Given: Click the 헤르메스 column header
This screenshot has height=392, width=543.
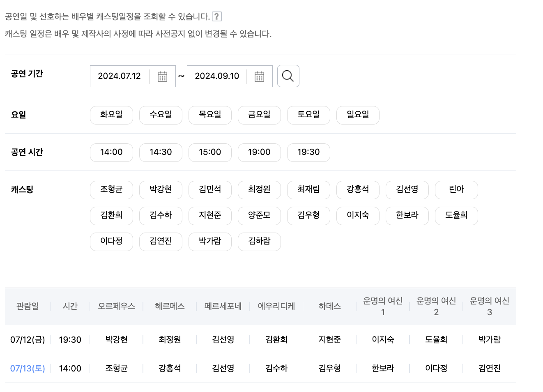Looking at the screenshot, I should point(170,306).
